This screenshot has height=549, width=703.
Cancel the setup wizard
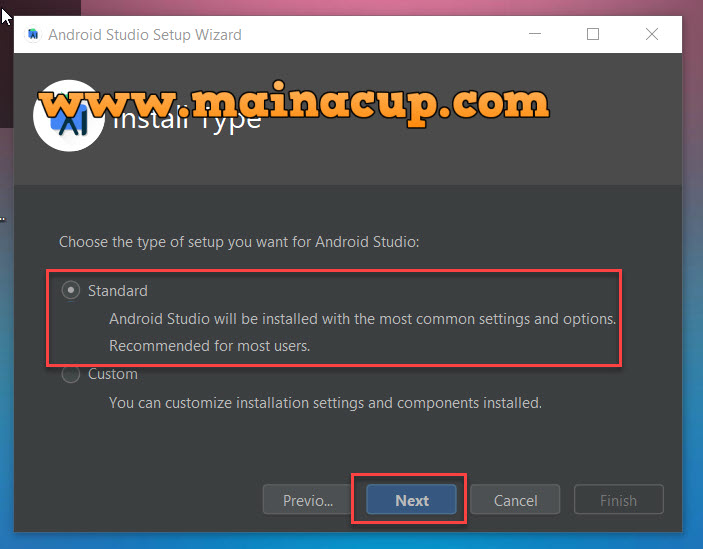click(x=515, y=500)
